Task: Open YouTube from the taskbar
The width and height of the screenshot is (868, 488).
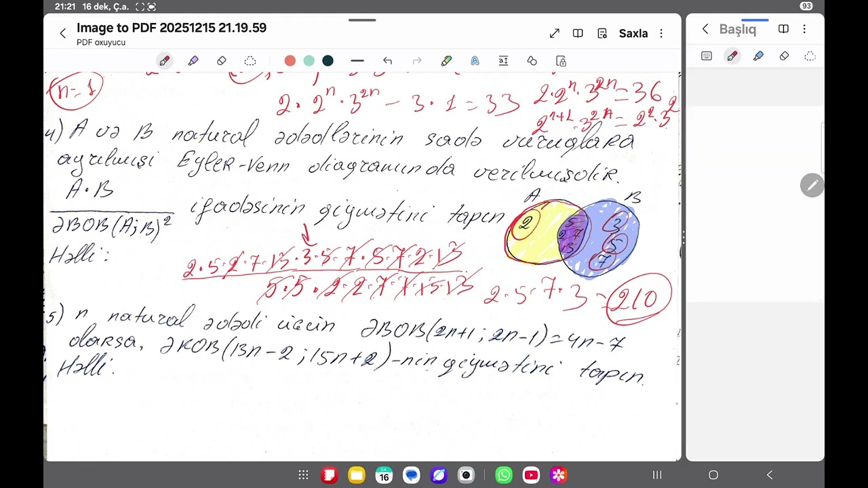Action: (x=531, y=475)
